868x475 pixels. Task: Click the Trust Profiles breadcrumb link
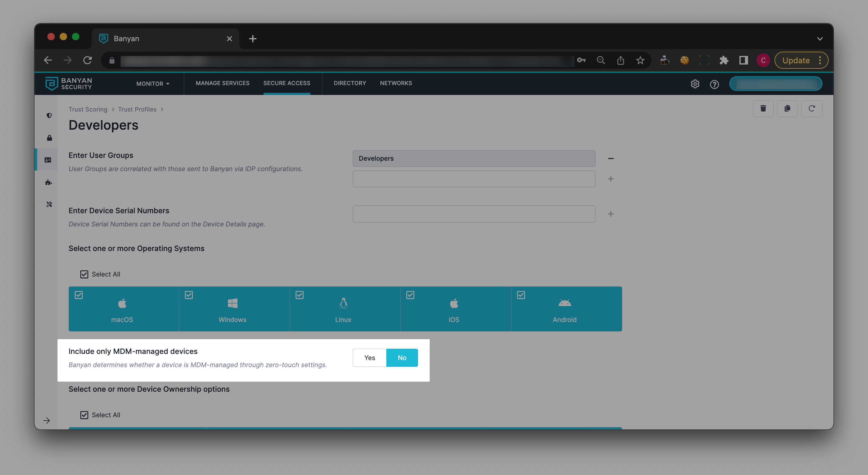(137, 109)
